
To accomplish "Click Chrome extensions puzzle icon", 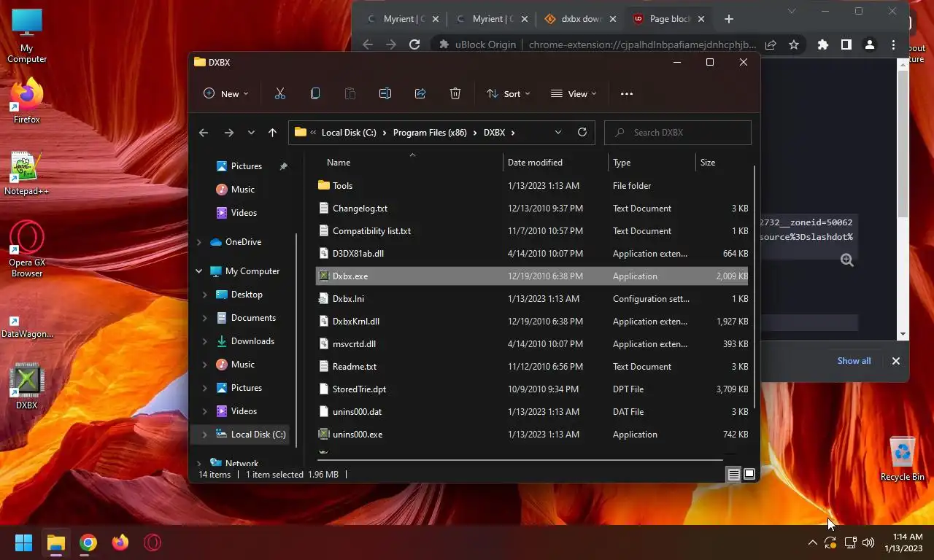I will (x=823, y=44).
